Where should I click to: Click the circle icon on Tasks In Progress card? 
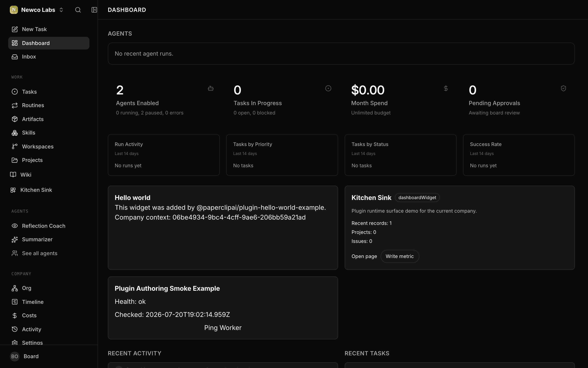(x=328, y=88)
